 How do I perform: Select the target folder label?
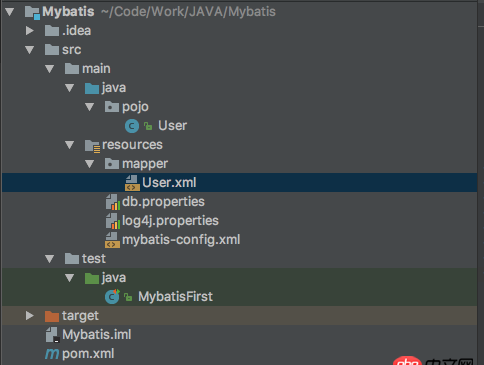[80, 316]
